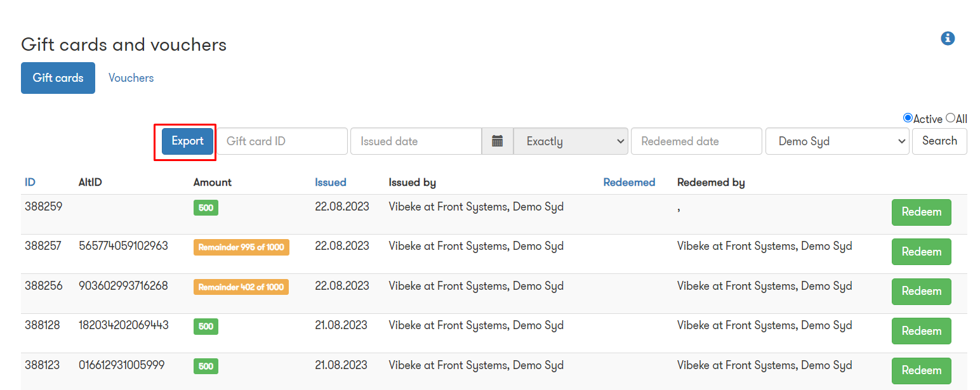The image size is (980, 390).
Task: Switch to the Gift cards tab
Action: (x=58, y=78)
